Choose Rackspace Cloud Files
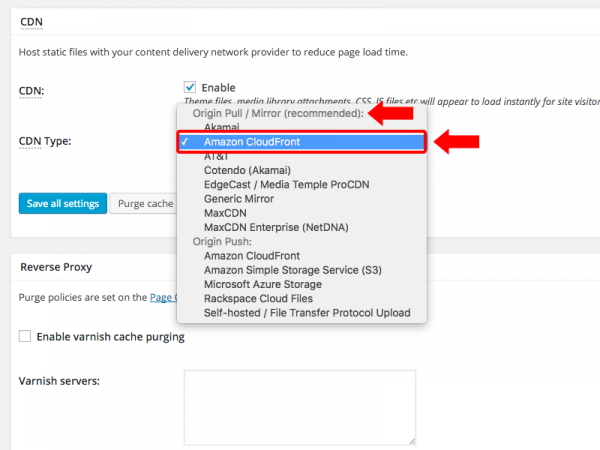The height and width of the screenshot is (450, 600). [x=302, y=298]
